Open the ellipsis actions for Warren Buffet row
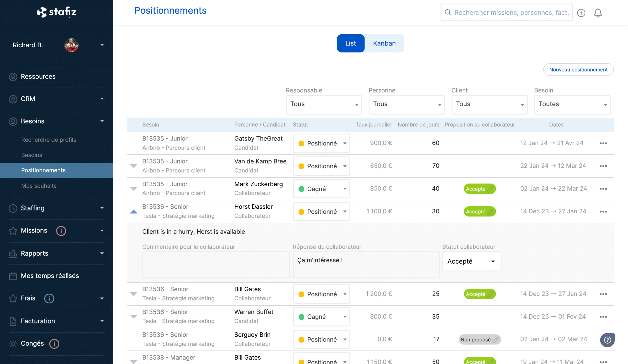This screenshot has width=628, height=364. tap(603, 317)
